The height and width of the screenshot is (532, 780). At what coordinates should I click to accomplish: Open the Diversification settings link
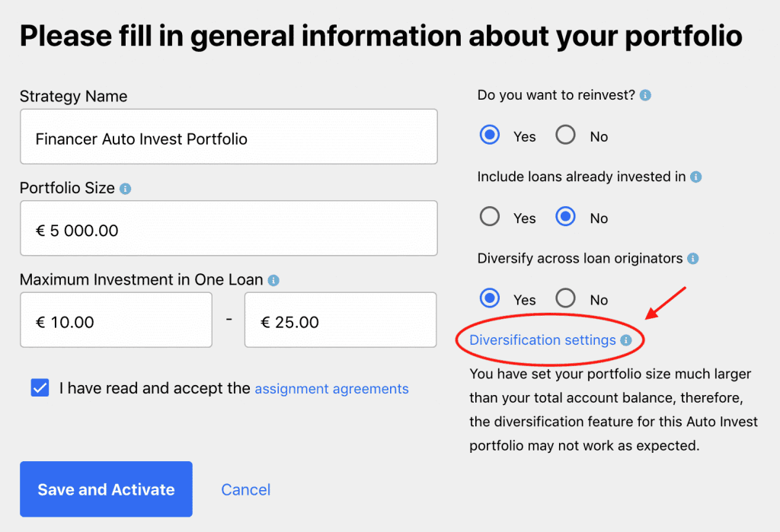coord(542,340)
